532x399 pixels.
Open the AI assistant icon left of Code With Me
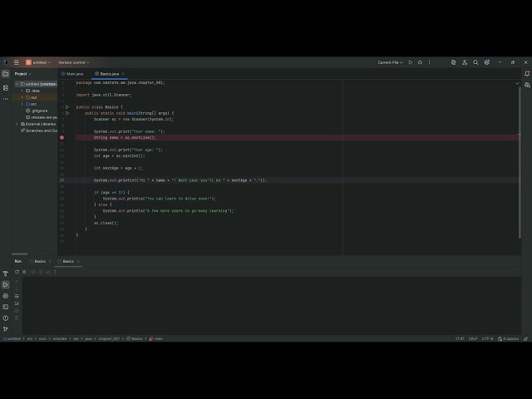(x=453, y=62)
